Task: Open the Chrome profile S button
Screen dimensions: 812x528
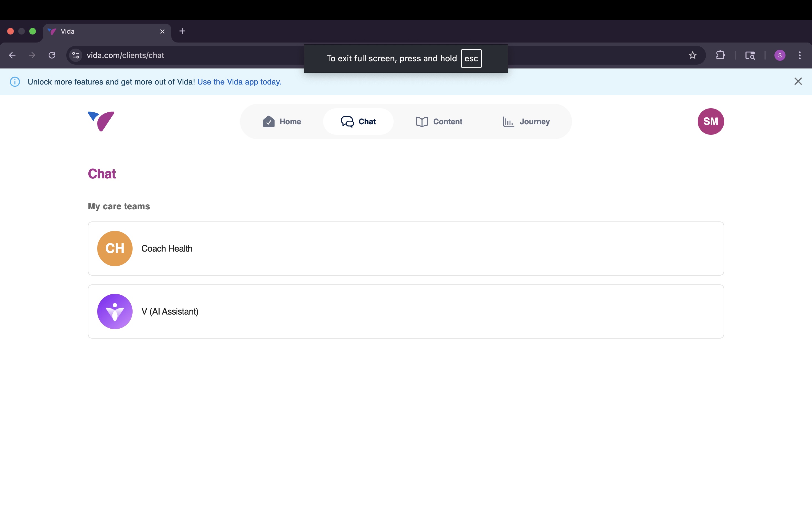Action: coord(780,55)
